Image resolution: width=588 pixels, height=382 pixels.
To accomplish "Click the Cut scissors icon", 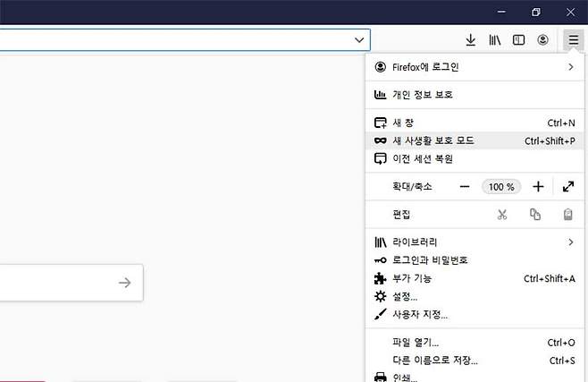I will coord(502,215).
